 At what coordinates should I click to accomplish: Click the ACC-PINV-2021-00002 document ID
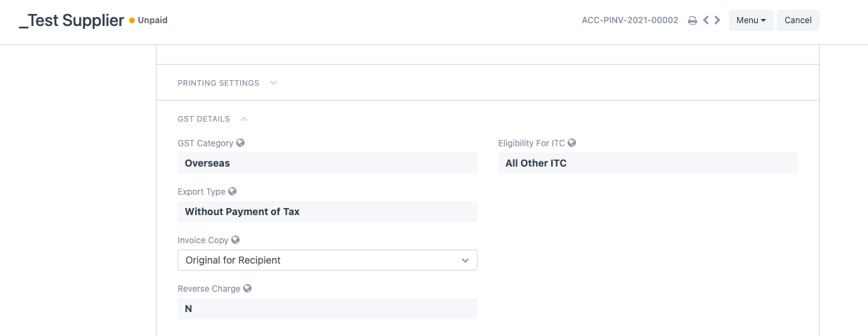point(630,20)
